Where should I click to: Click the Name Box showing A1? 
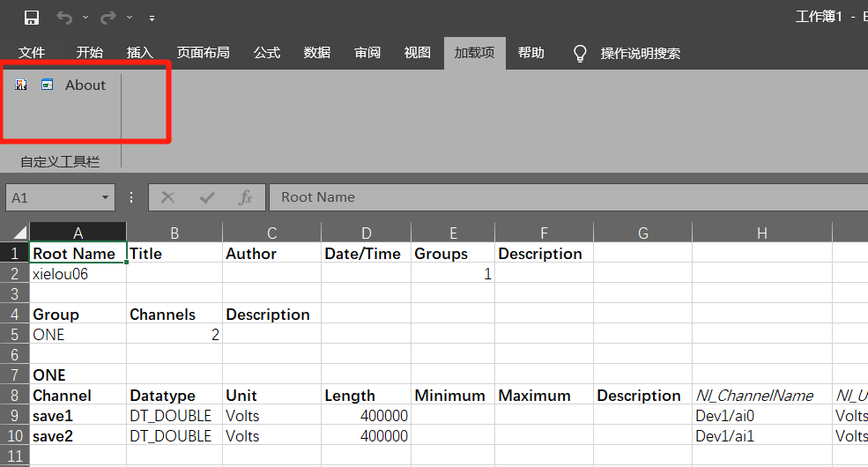click(x=53, y=197)
